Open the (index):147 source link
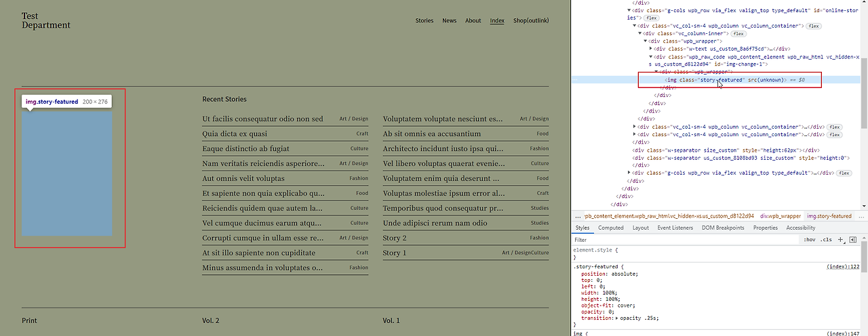Viewport: 868px width, 336px height. click(843, 333)
